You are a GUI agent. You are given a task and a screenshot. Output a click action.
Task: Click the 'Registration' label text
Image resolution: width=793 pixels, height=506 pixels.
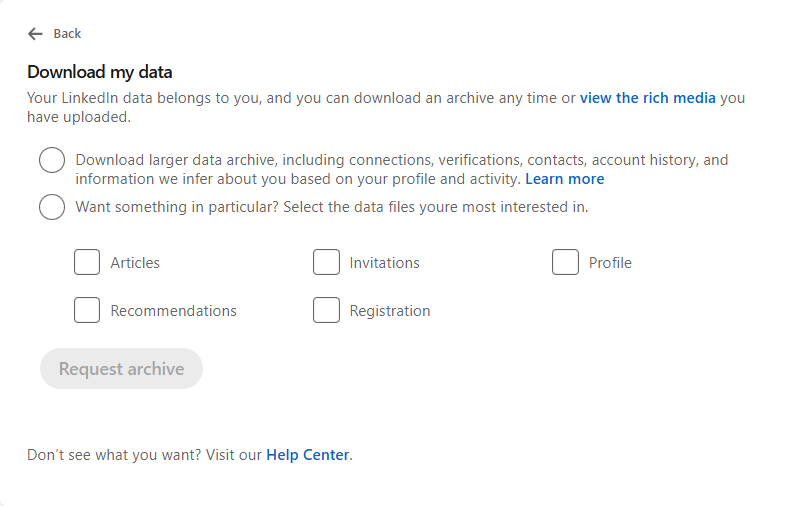coord(390,311)
